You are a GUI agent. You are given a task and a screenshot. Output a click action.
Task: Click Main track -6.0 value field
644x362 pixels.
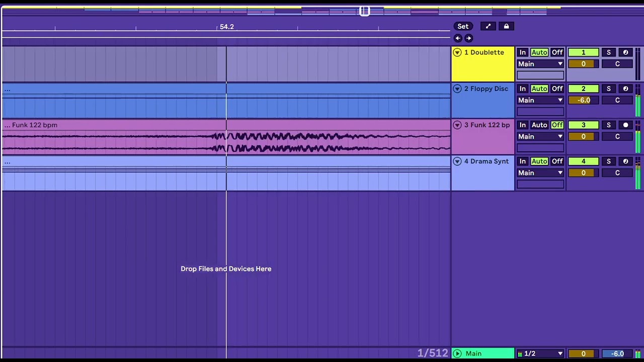pyautogui.click(x=617, y=353)
